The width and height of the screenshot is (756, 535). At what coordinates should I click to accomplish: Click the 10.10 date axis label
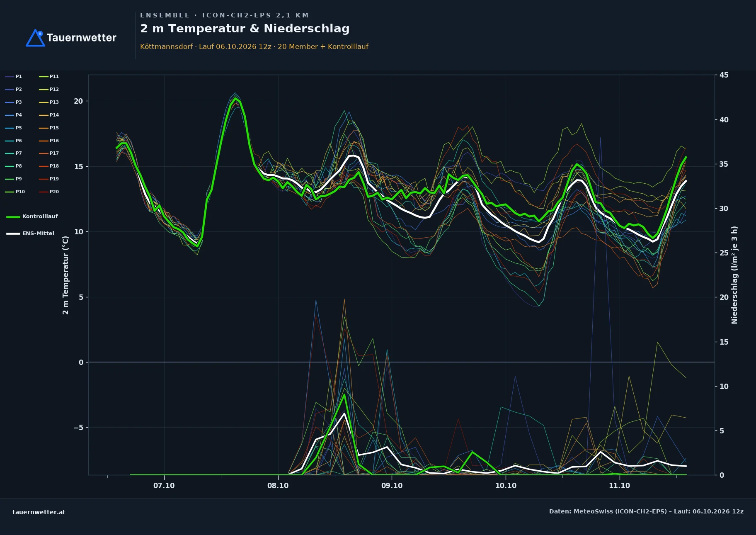(x=506, y=486)
